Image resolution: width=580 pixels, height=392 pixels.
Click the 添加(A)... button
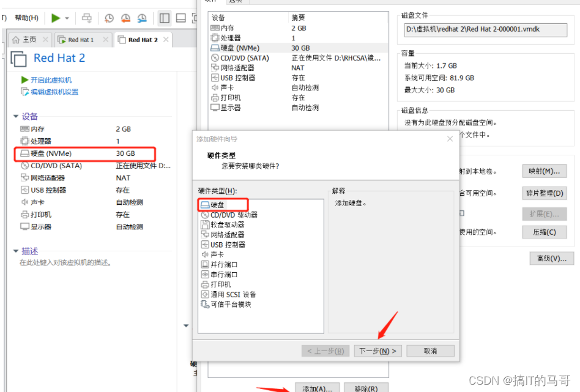(317, 388)
